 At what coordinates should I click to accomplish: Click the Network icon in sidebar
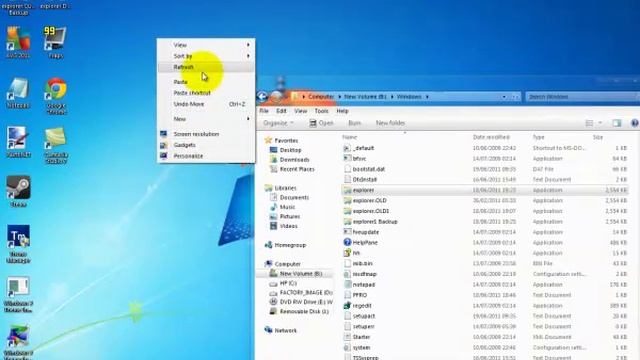pos(268,330)
